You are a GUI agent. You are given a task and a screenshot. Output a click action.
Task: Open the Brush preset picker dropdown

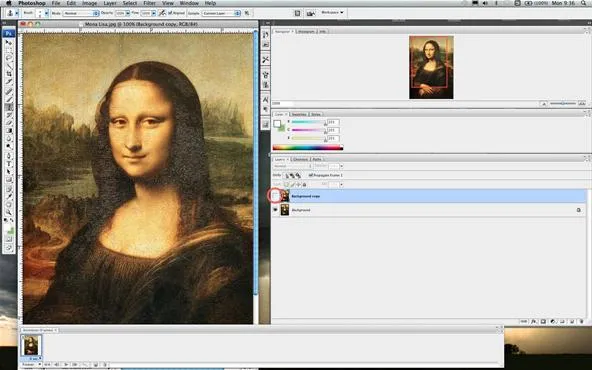pos(46,13)
